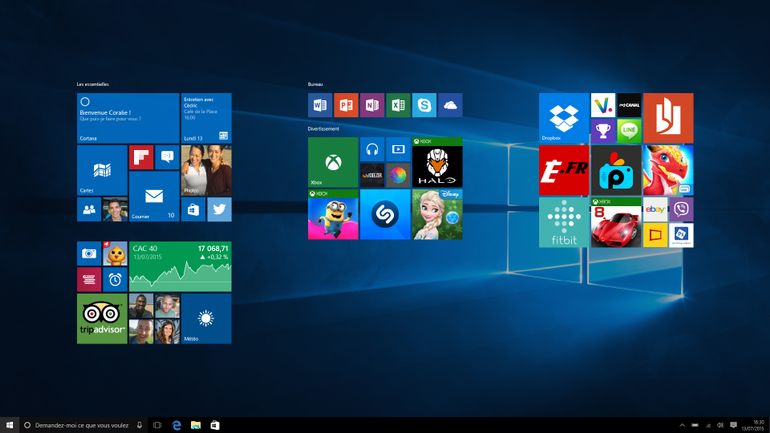Open the Météo weather tile
Viewport: 770px width, 433px height.
[x=206, y=319]
